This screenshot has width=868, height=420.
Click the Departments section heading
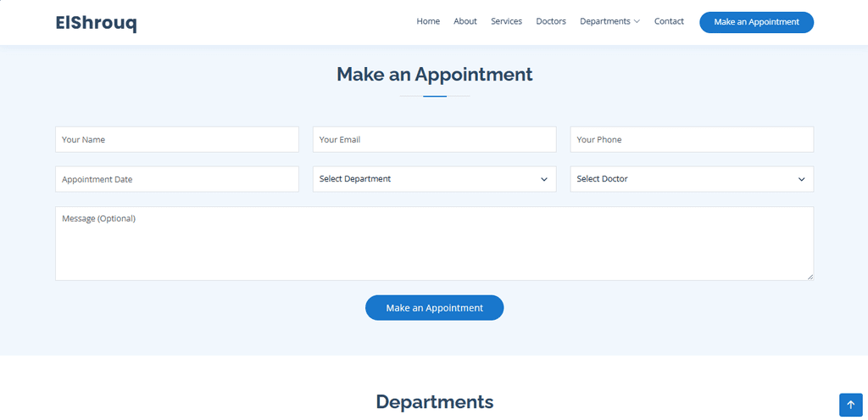(x=435, y=401)
